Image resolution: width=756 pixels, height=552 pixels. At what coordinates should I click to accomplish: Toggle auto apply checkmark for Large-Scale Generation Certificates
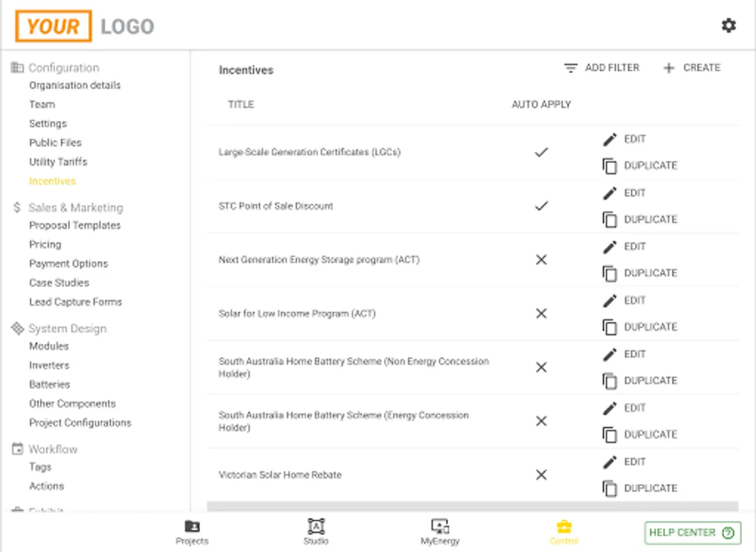541,152
